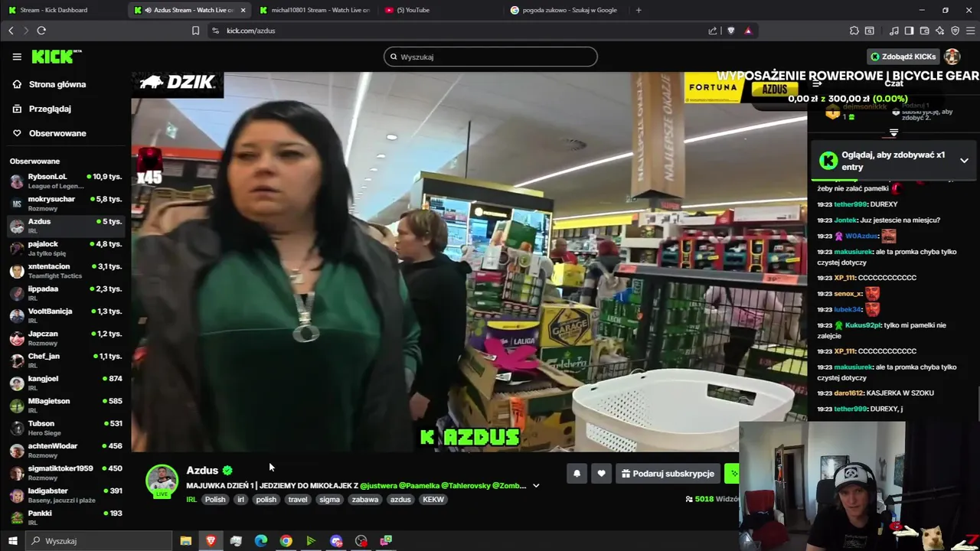Select the Polish language tag

click(x=215, y=500)
